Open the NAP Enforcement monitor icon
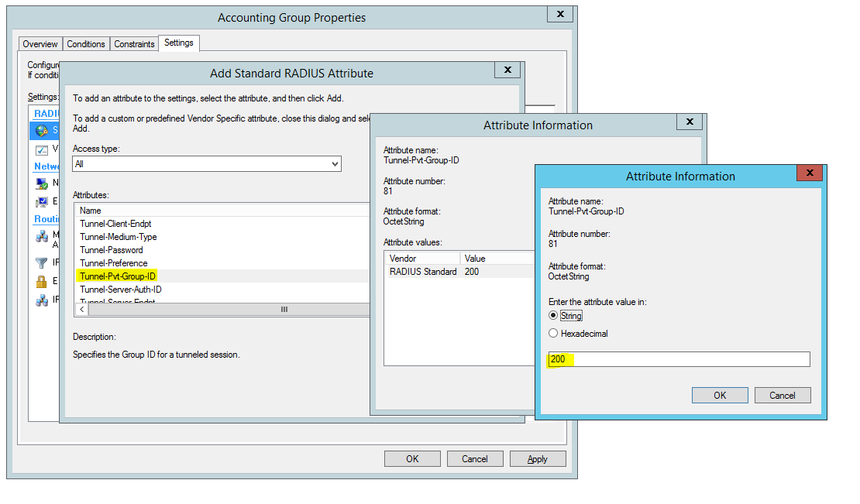Viewport: 860px width, 504px height. pyautogui.click(x=42, y=183)
